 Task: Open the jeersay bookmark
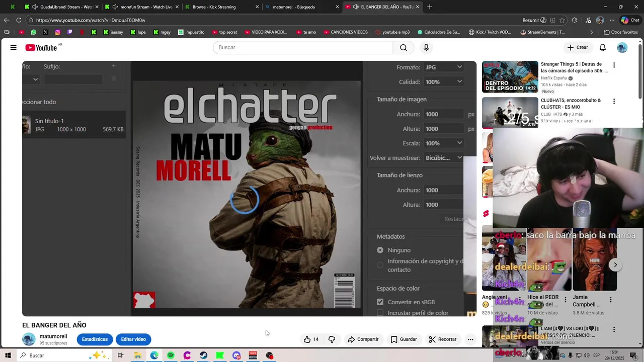coord(113,32)
